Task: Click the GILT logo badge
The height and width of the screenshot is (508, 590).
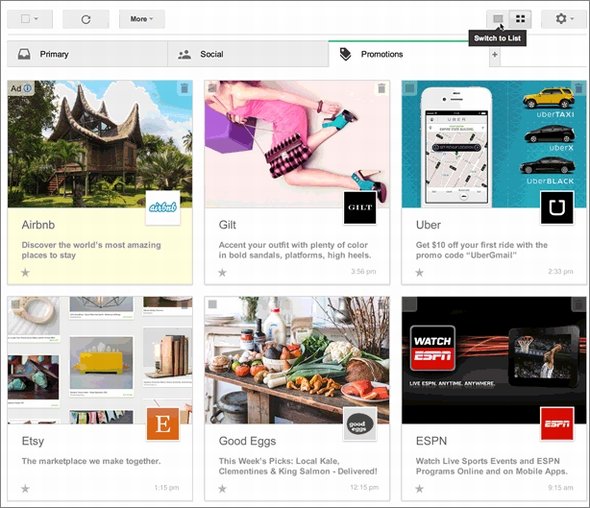Action: pyautogui.click(x=360, y=208)
